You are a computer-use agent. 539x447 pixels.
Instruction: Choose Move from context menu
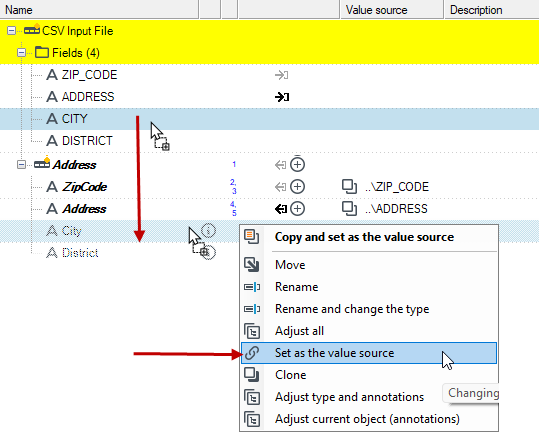pyautogui.click(x=369, y=265)
